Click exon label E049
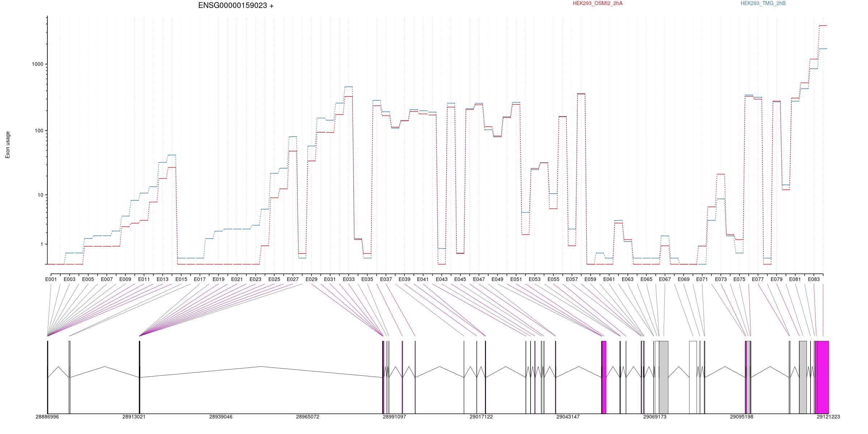Screen dimensions: 868x434 (497, 279)
